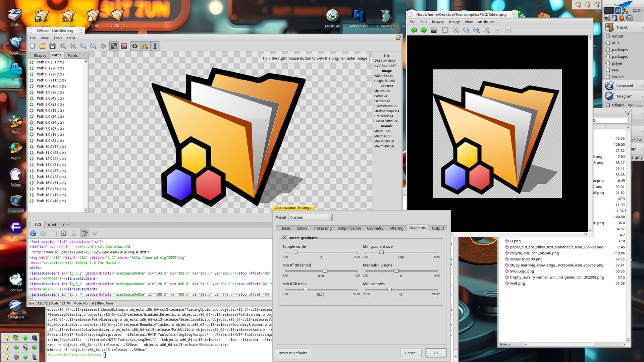Start slideshow with film camera icon
Viewport: 644px width, 362px height.
[x=434, y=30]
